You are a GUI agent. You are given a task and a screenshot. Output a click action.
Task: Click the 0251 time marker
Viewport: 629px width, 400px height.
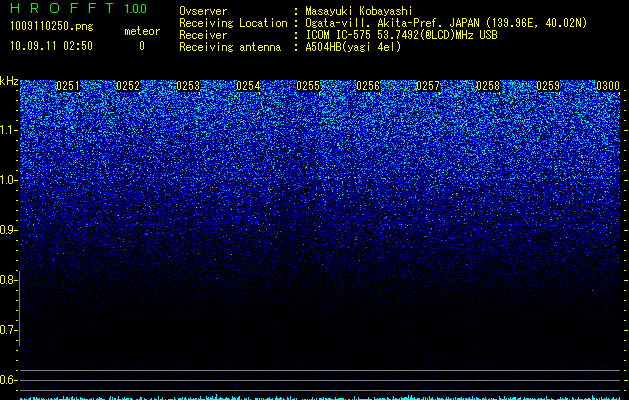click(68, 86)
